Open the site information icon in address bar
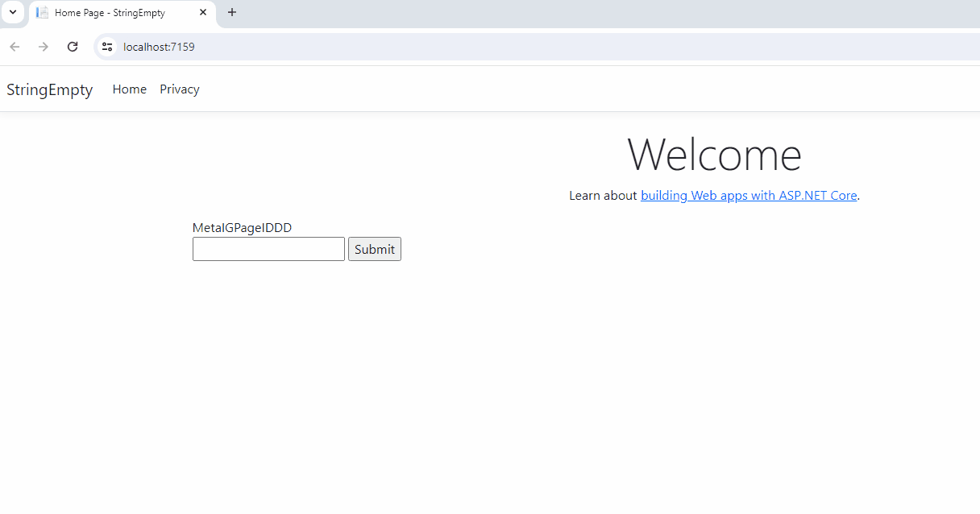 tap(107, 47)
